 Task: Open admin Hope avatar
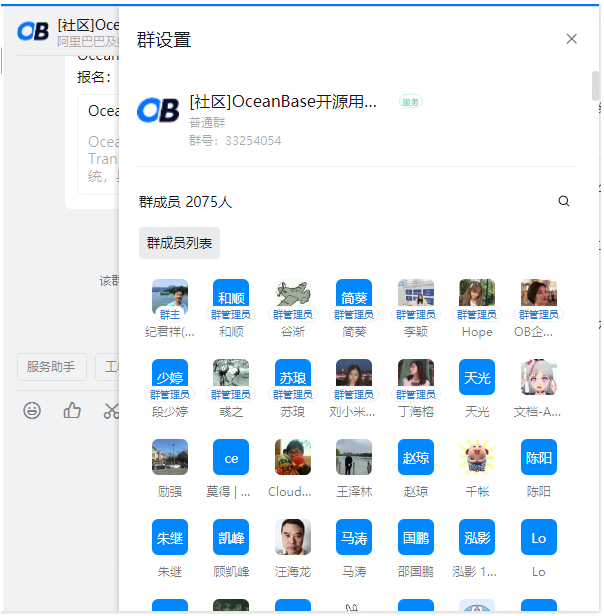tap(477, 297)
